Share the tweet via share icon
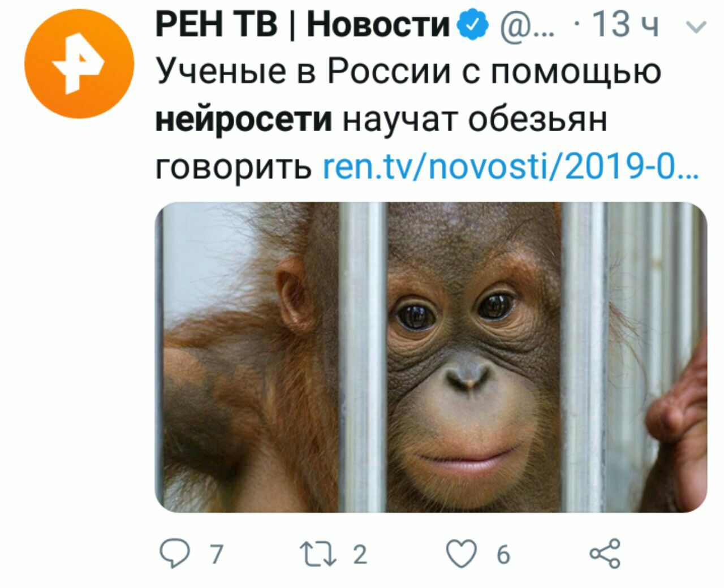Viewport: 724px width, 588px height. 605,554
